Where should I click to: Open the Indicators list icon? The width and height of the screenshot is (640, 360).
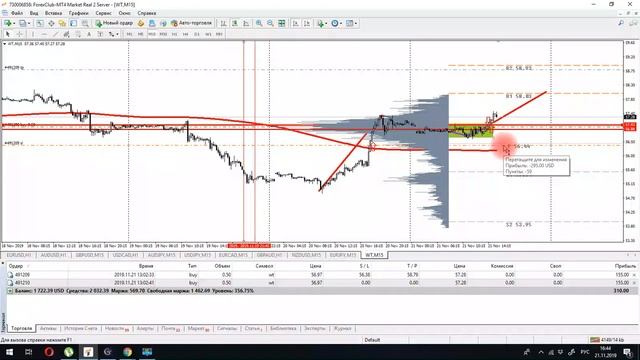[320, 23]
